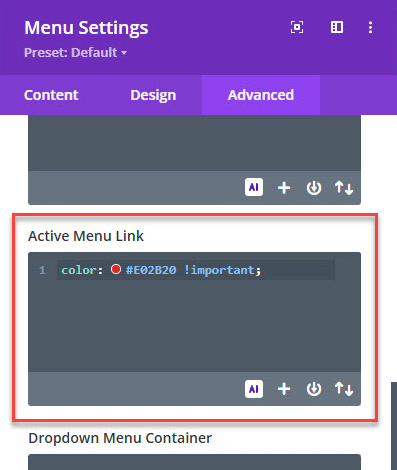This screenshot has width=397, height=470.
Task: Toggle the sidebar snap layout icon
Action: tap(337, 27)
